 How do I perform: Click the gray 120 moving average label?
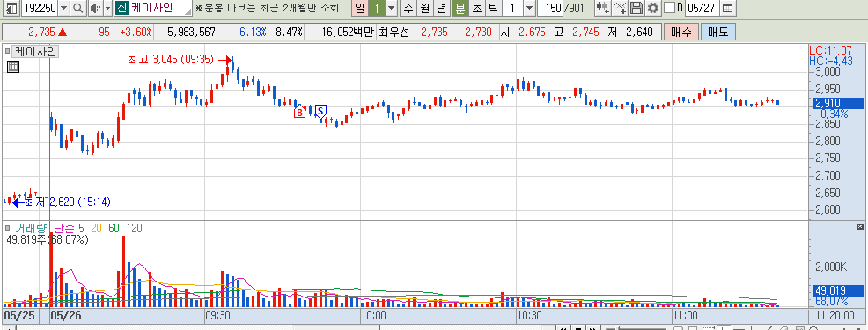[135, 228]
